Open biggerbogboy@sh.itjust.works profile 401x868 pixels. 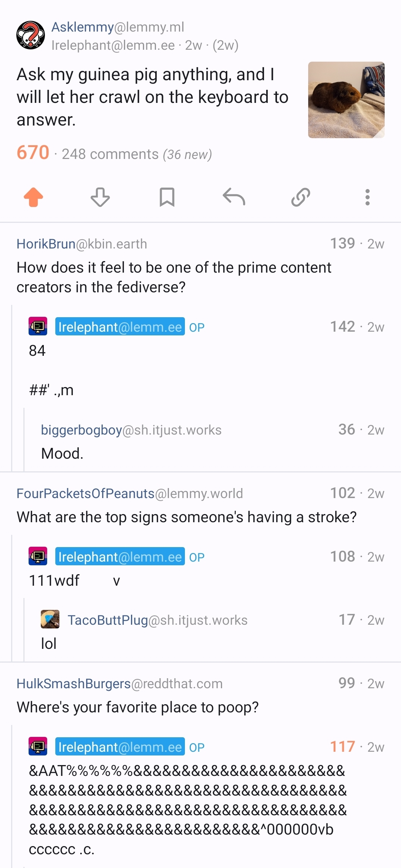point(131,430)
